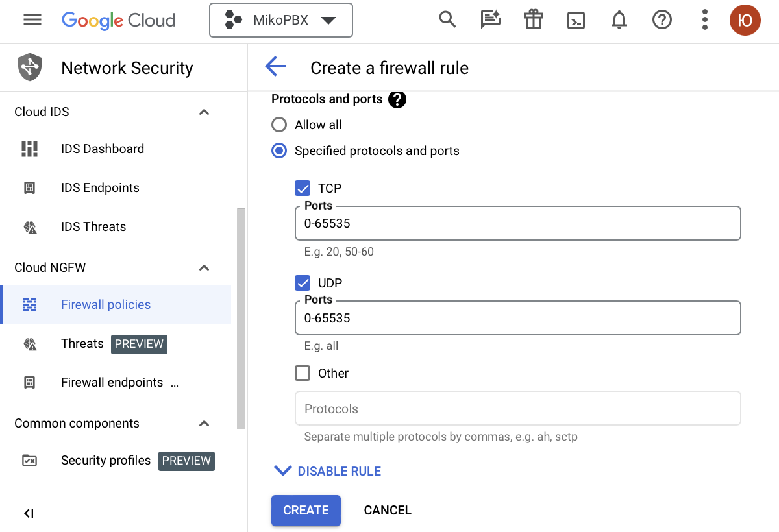
Task: Uncheck the TCP checkbox
Action: (x=303, y=188)
